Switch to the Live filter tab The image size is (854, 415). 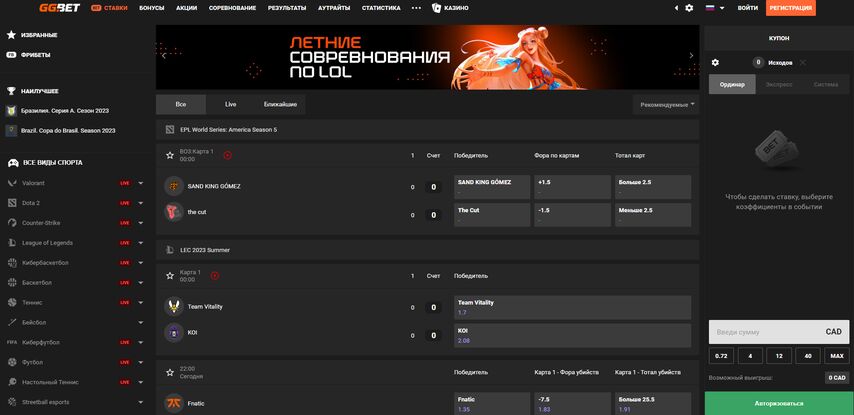coord(230,104)
